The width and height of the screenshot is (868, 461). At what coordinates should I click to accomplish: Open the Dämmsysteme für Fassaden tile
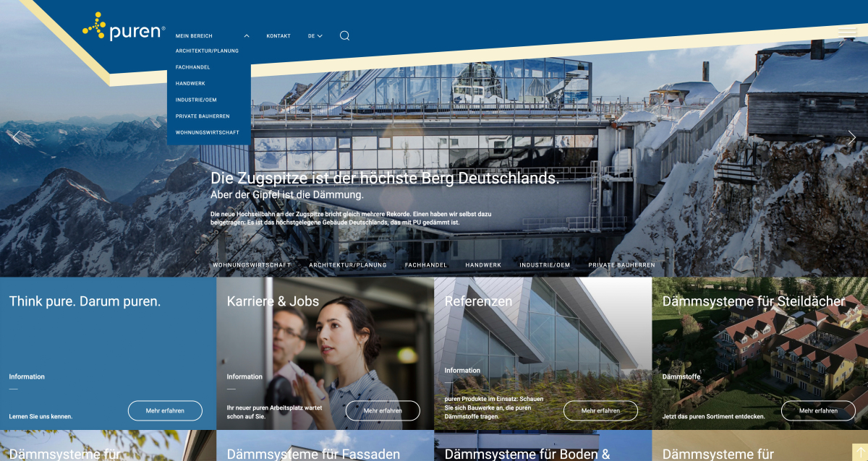click(313, 454)
